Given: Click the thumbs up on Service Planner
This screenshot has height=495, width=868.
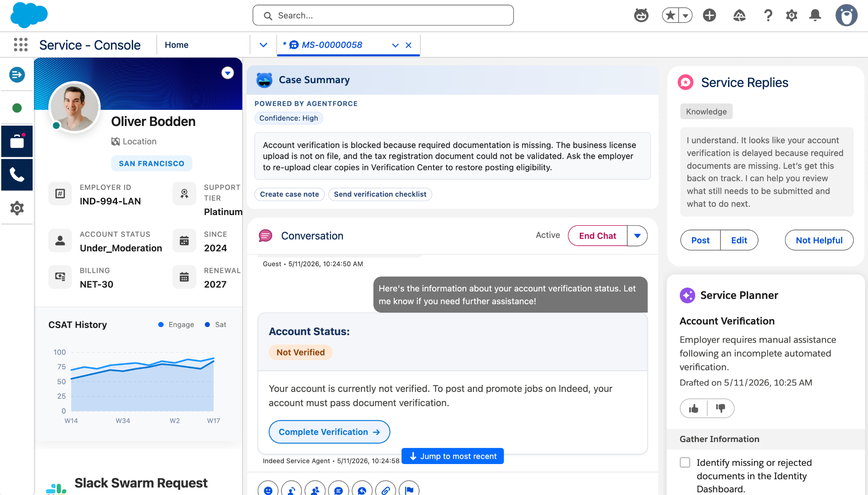Looking at the screenshot, I should [x=694, y=408].
